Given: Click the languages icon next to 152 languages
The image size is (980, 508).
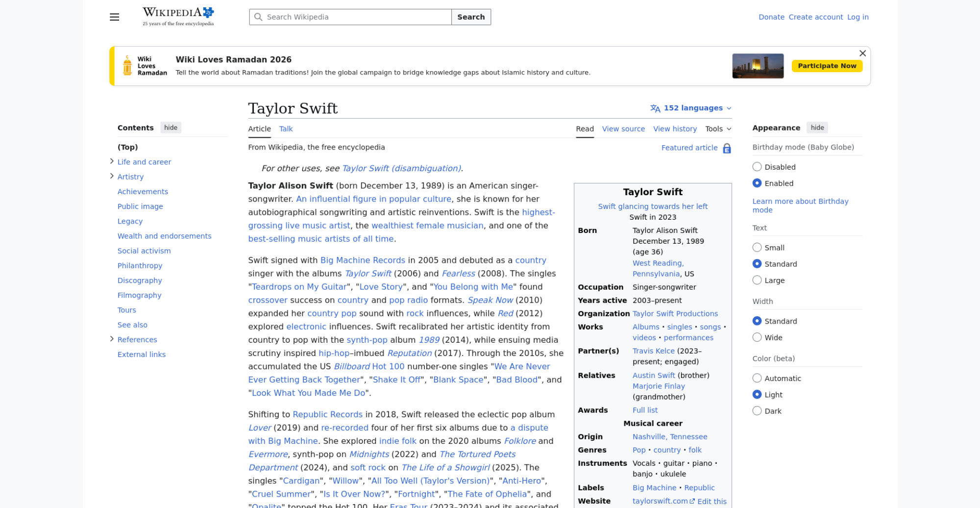Looking at the screenshot, I should tap(656, 108).
